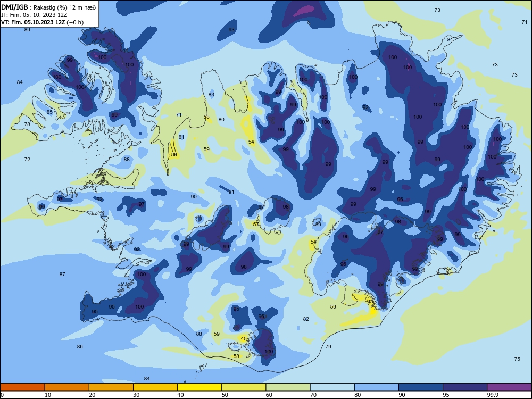Click the '90' humidity value on the map
Viewport: 532px width, 399px height.
tap(194, 196)
